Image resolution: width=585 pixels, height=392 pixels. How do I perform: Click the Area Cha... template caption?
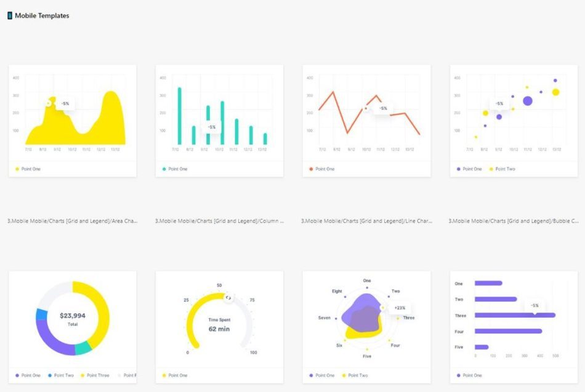(73, 221)
